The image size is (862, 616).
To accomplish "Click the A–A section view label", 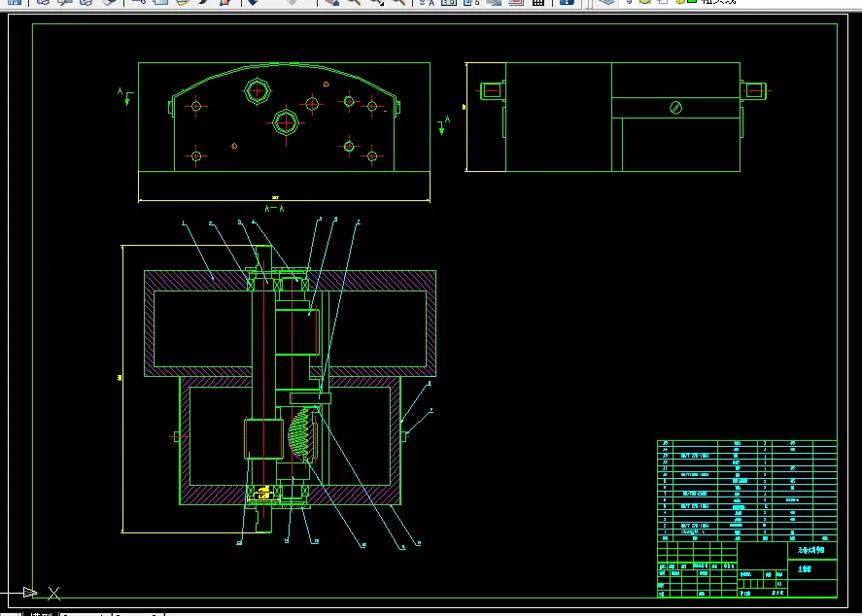I will point(274,209).
